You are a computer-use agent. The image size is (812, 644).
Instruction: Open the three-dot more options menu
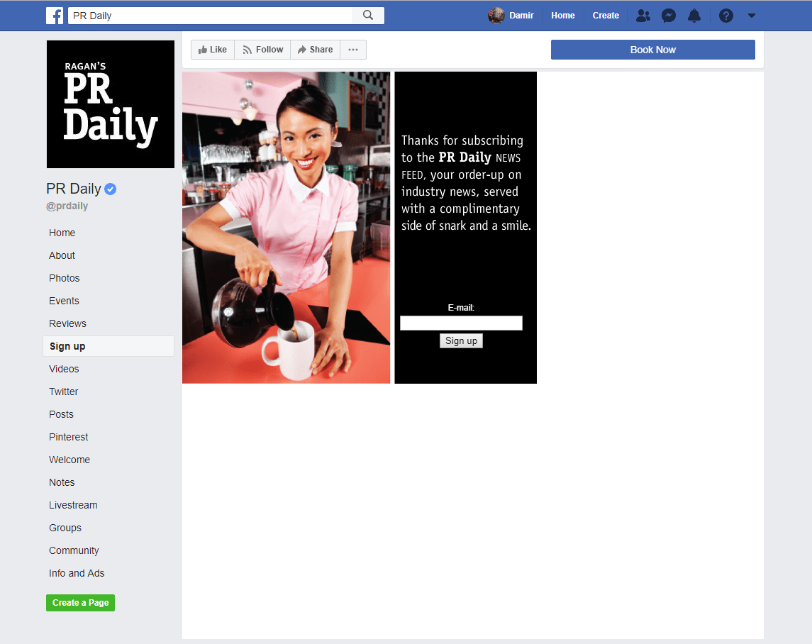[353, 50]
